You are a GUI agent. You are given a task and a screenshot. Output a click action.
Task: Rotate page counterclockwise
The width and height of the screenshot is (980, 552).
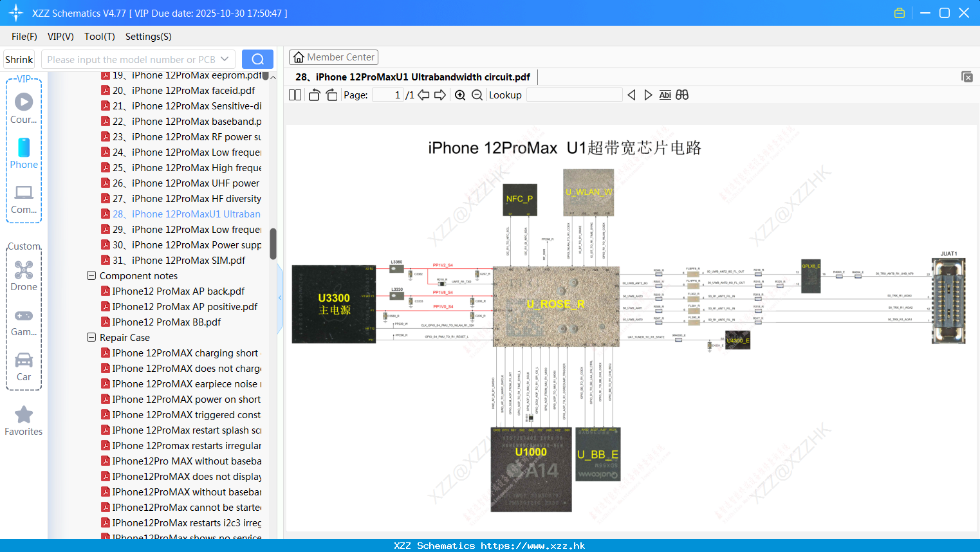pyautogui.click(x=314, y=95)
